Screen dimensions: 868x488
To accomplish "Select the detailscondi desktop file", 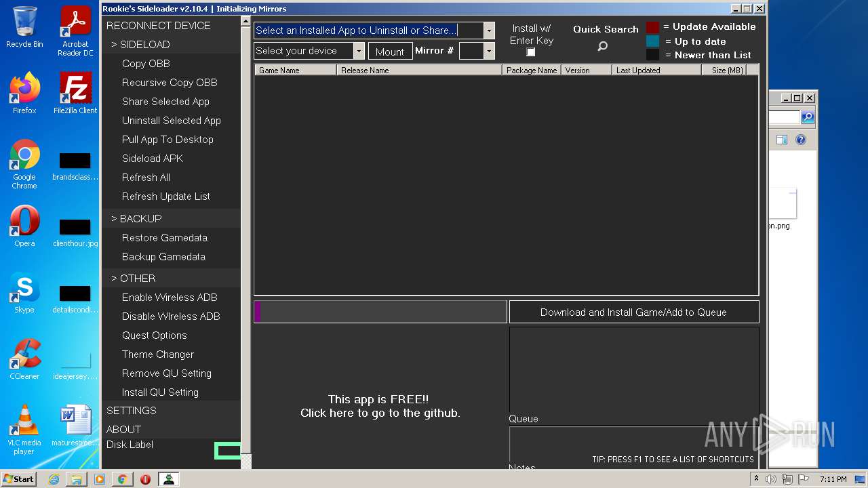I will pos(75,300).
